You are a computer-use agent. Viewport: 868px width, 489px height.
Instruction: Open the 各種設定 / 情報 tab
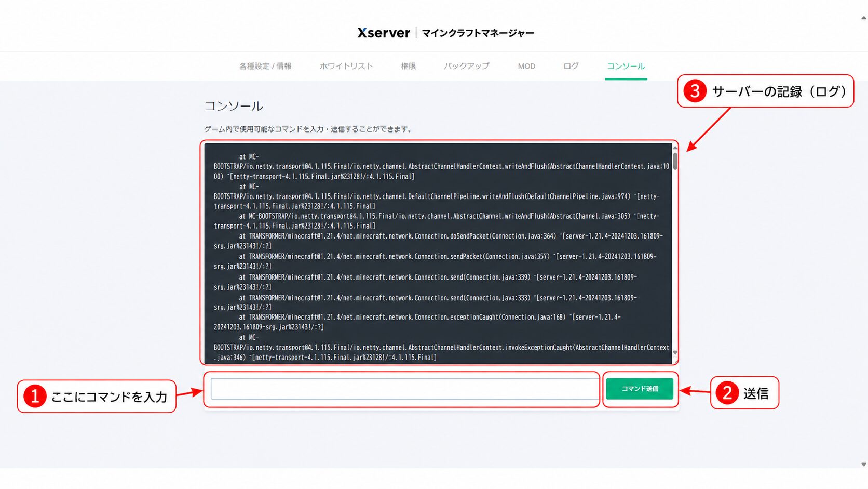pyautogui.click(x=265, y=66)
